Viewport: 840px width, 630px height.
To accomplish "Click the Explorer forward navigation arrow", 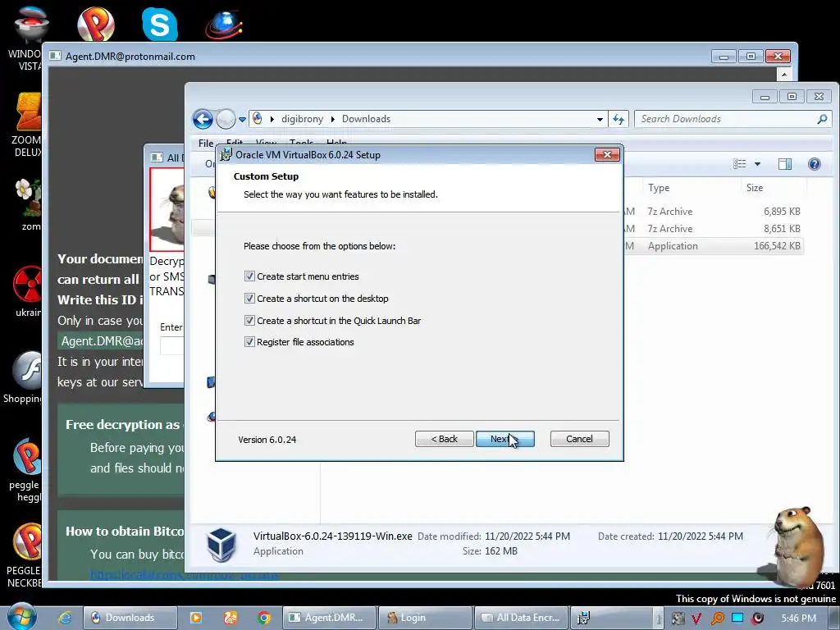I will pos(226,119).
